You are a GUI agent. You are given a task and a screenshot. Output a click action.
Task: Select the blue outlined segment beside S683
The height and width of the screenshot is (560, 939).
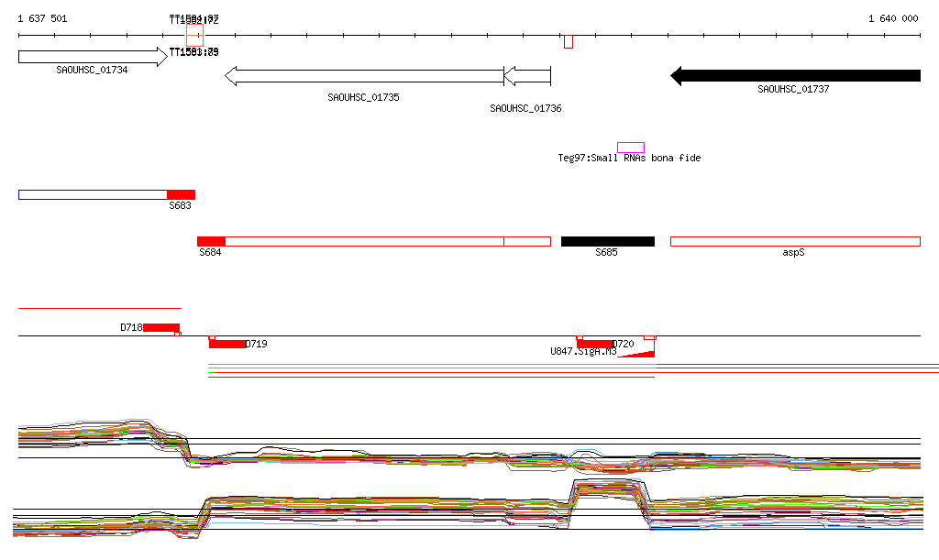[93, 194]
